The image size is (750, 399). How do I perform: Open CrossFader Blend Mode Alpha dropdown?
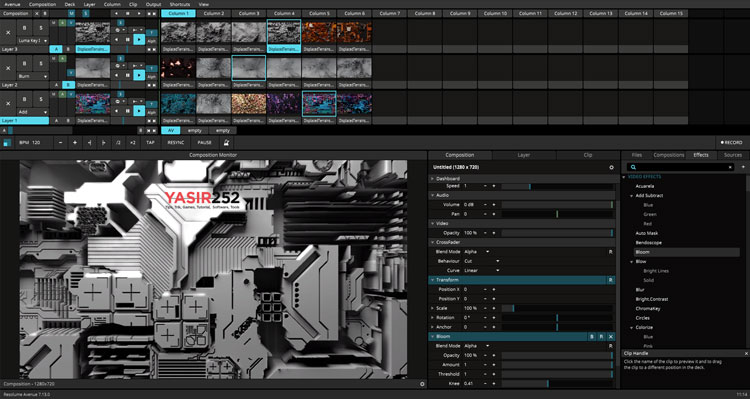(476, 252)
